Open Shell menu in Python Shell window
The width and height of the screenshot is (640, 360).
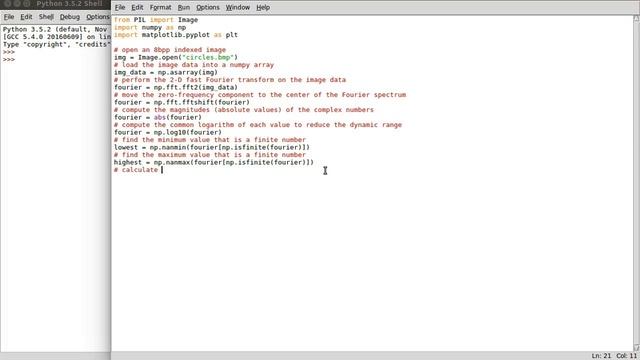[x=46, y=17]
